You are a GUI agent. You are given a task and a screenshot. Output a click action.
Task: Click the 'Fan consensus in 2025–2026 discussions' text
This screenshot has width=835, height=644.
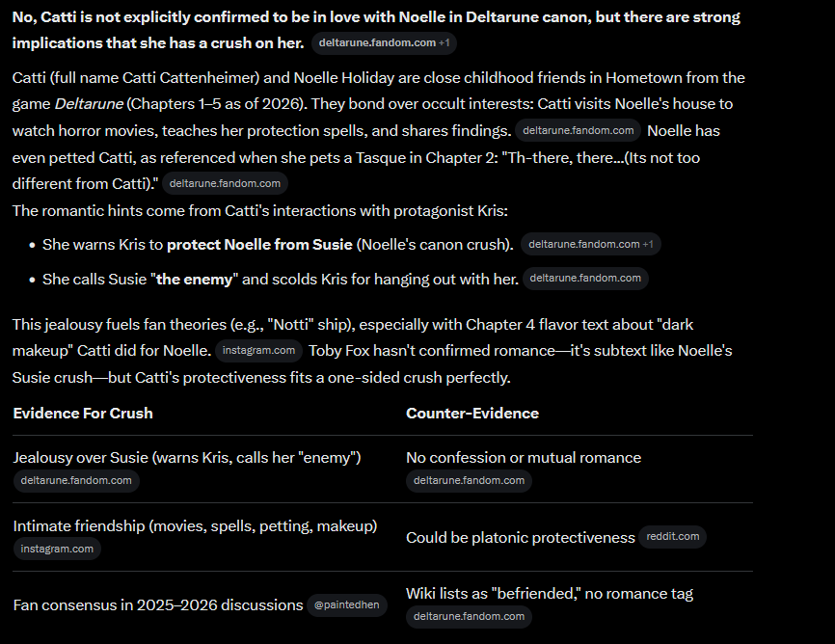coord(158,605)
